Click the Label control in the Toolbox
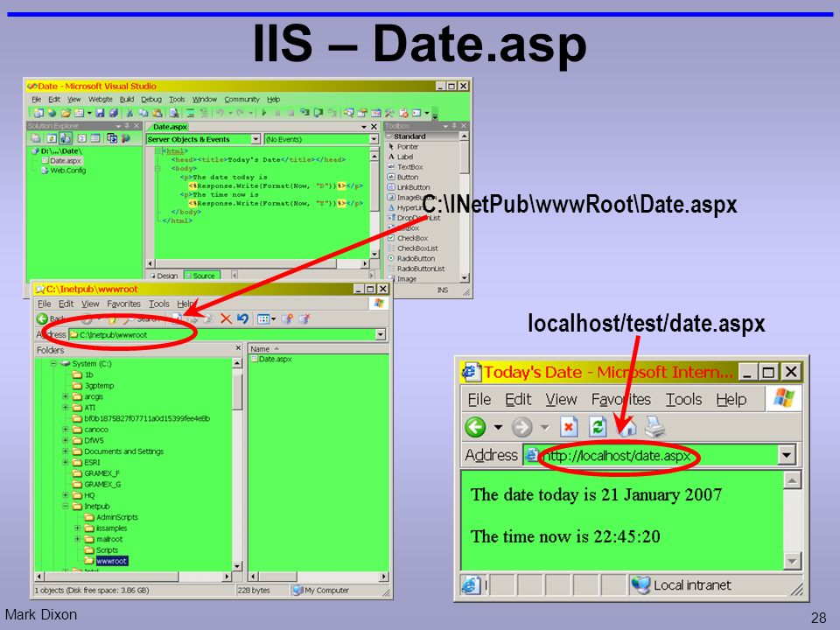The height and width of the screenshot is (630, 840). tap(401, 157)
